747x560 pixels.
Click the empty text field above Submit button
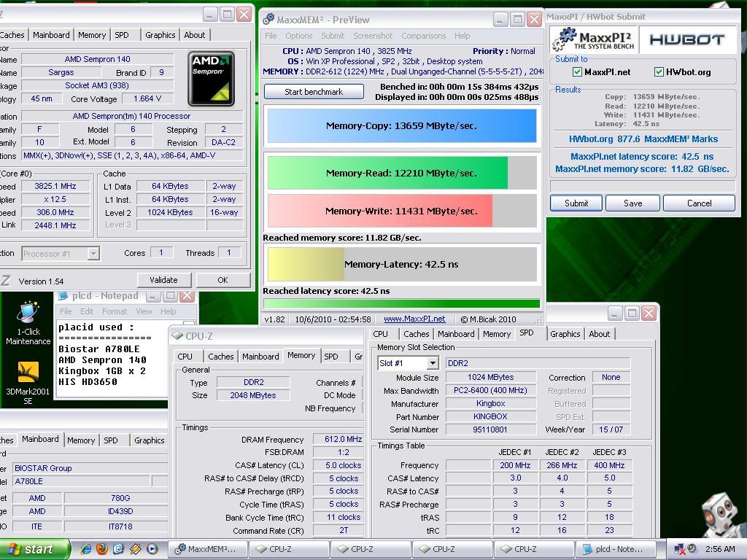642,186
